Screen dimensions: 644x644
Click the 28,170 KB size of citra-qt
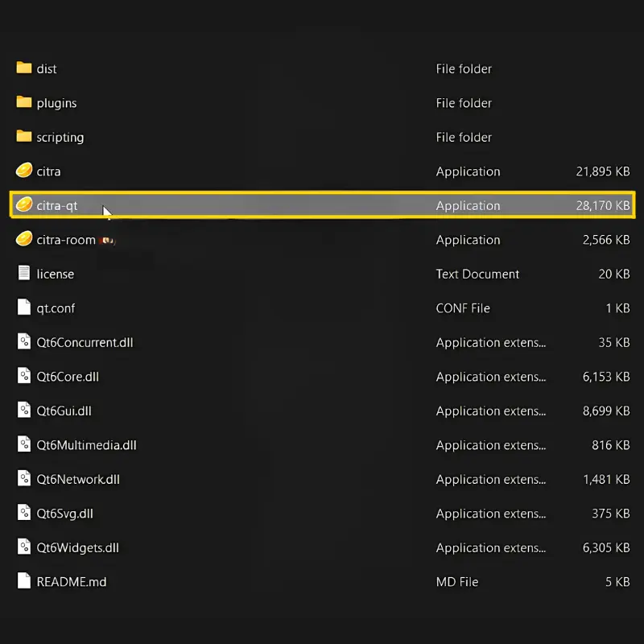coord(602,206)
